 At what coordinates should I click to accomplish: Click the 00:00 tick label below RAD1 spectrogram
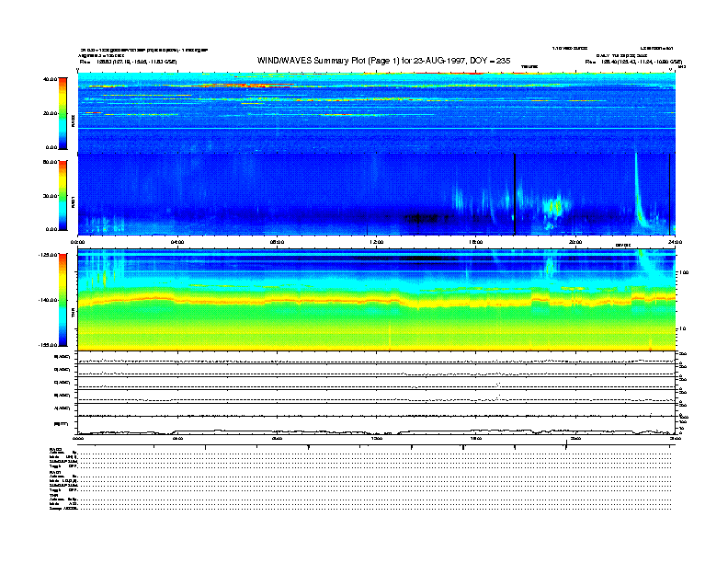(77, 242)
